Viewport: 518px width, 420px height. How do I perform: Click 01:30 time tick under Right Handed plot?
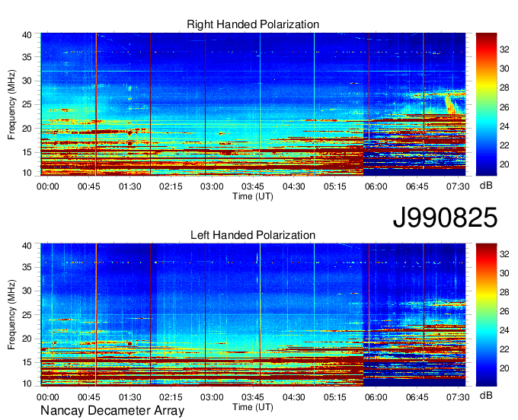(x=129, y=186)
